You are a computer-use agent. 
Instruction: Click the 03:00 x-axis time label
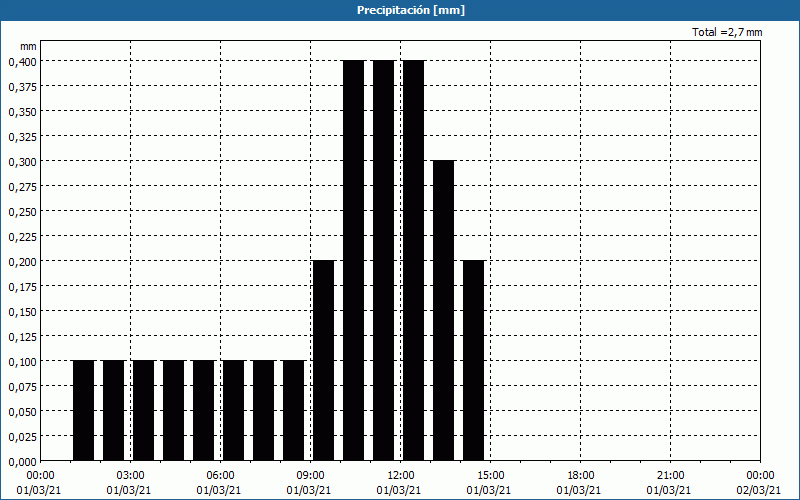(130, 476)
